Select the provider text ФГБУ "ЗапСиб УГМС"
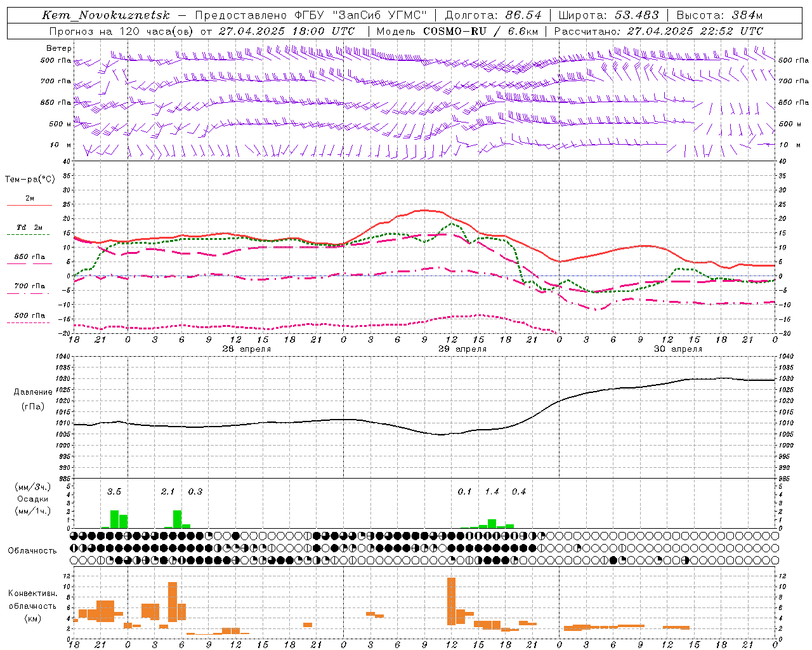 361,15
